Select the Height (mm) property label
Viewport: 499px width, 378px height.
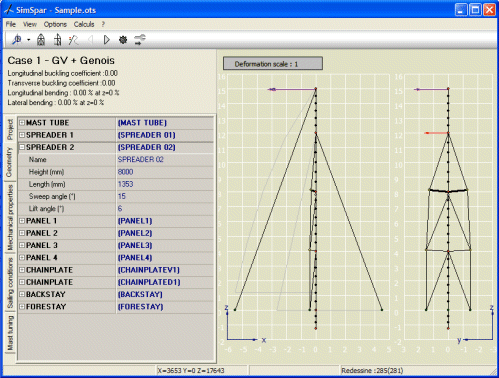[x=46, y=172]
